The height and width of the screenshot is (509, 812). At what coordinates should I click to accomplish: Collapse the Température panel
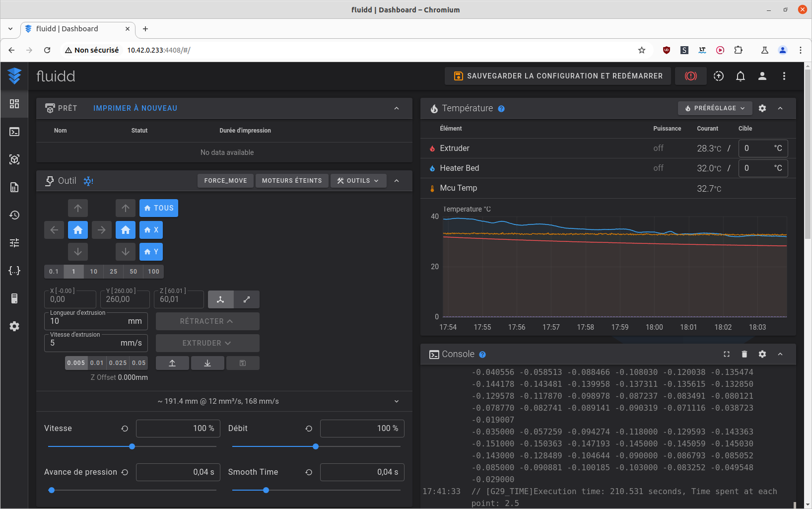[780, 108]
